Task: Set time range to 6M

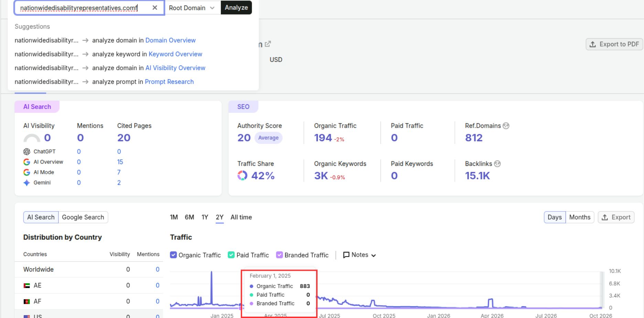Action: [189, 217]
